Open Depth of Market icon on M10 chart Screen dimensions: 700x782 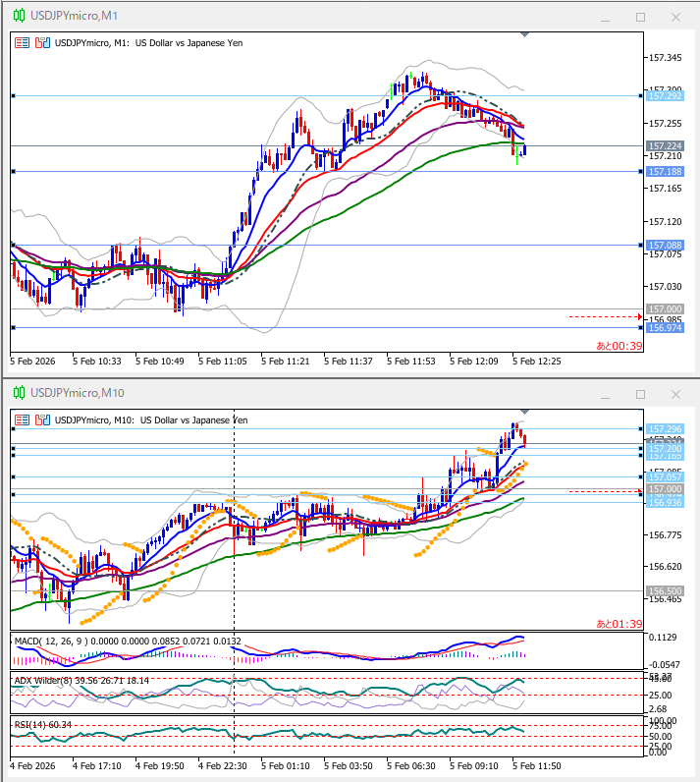tap(41, 419)
